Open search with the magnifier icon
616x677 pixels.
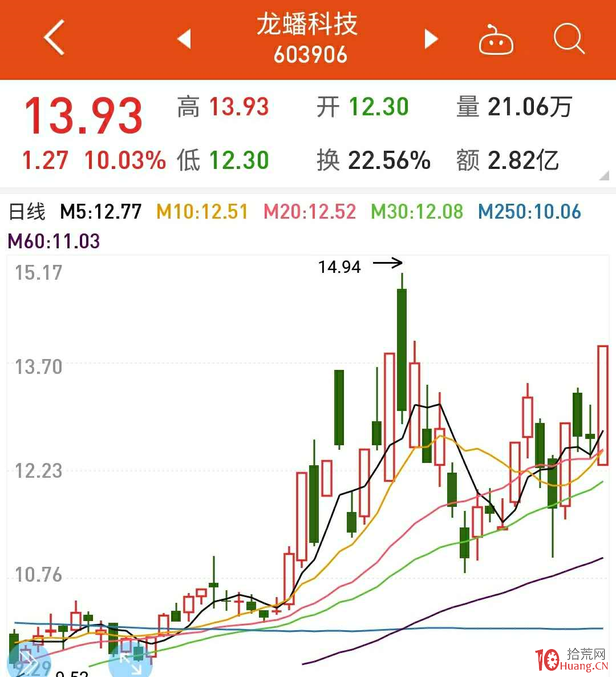tap(569, 39)
